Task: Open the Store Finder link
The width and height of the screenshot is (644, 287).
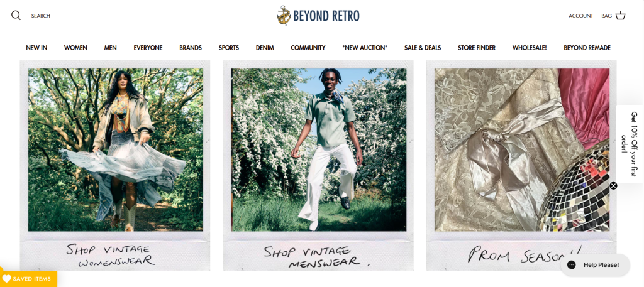Action: click(477, 48)
